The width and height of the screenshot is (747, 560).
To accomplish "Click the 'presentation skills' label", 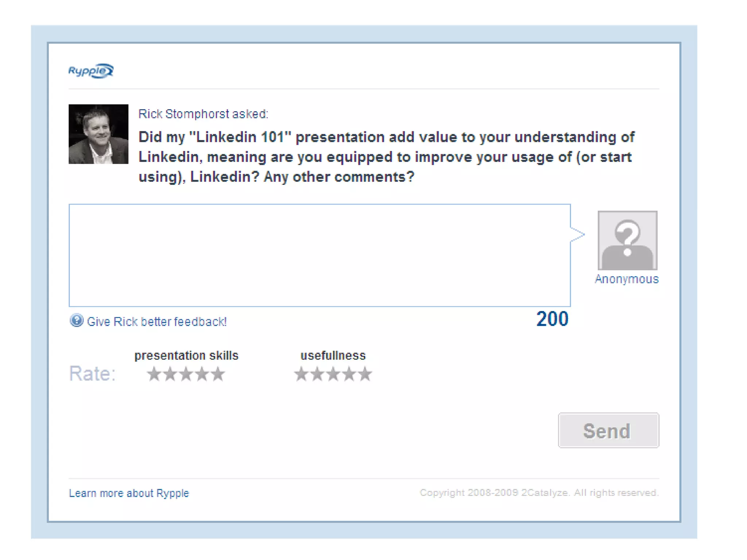I will coord(186,355).
